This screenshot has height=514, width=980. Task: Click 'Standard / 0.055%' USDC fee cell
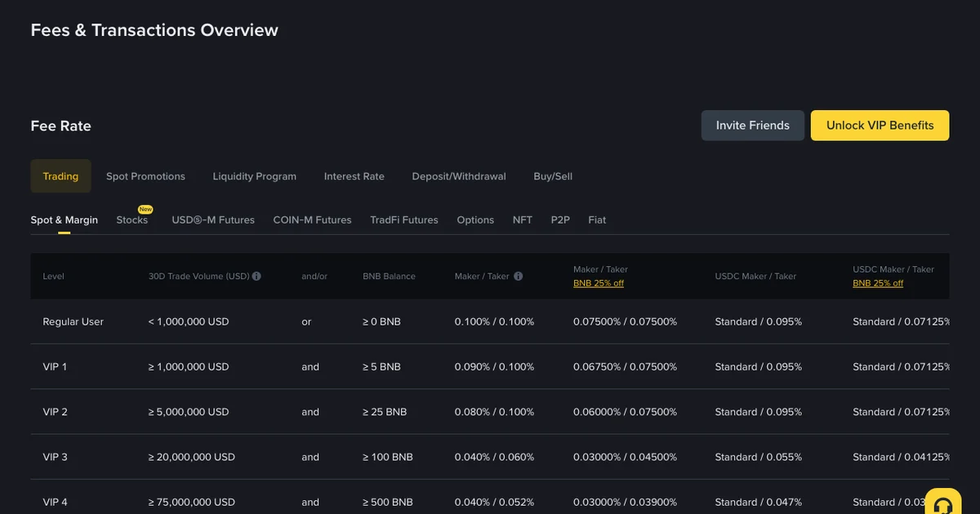point(758,458)
